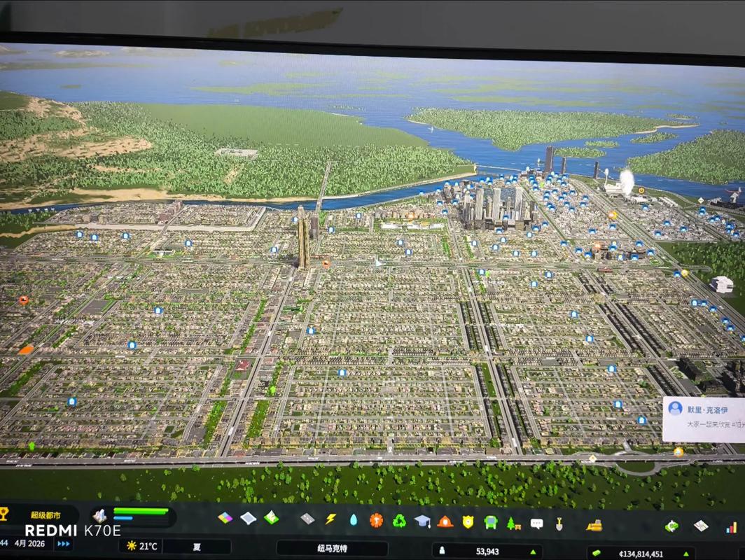Open the Transportation bus menu
The height and width of the screenshot is (560, 745).
[x=491, y=522]
